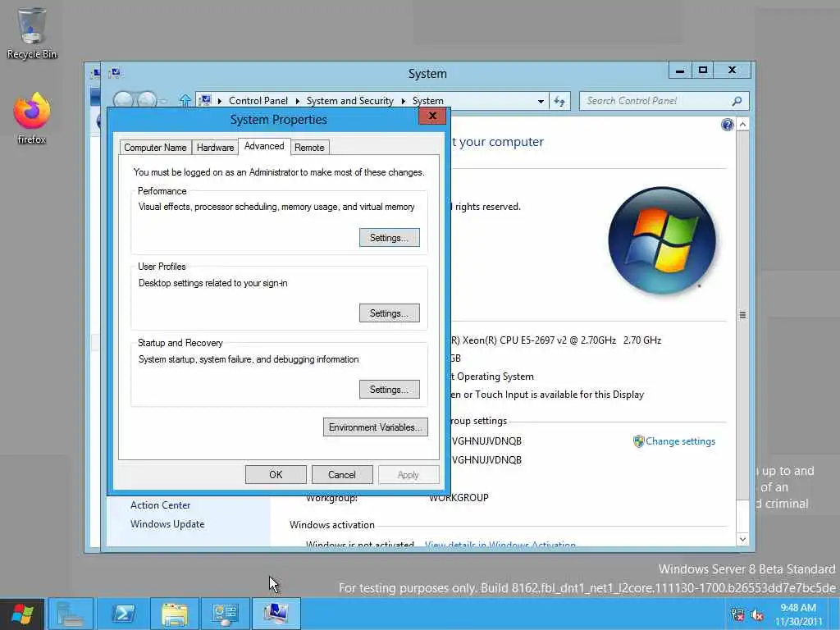Open address bar history dropdown
This screenshot has height=630, width=840.
(541, 101)
